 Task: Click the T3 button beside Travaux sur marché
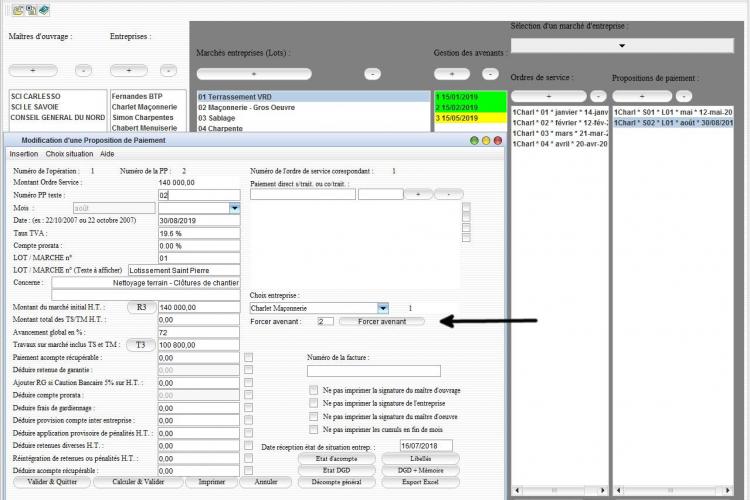point(141,344)
